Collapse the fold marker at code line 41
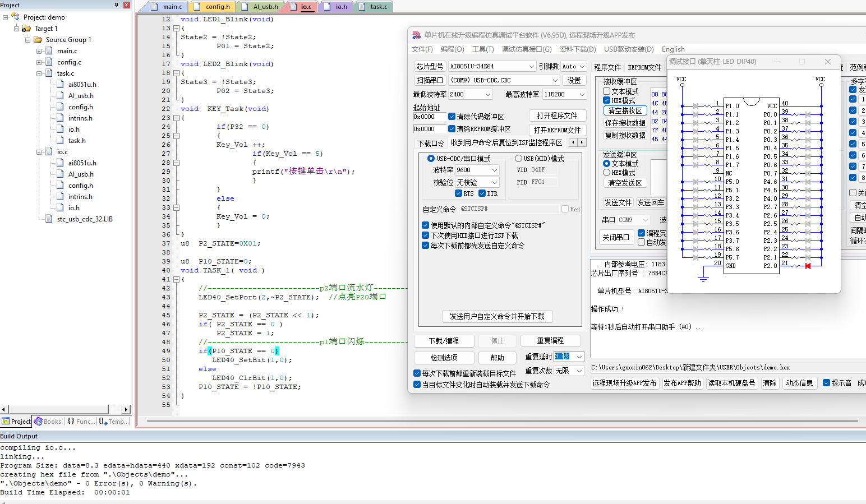 click(x=176, y=279)
